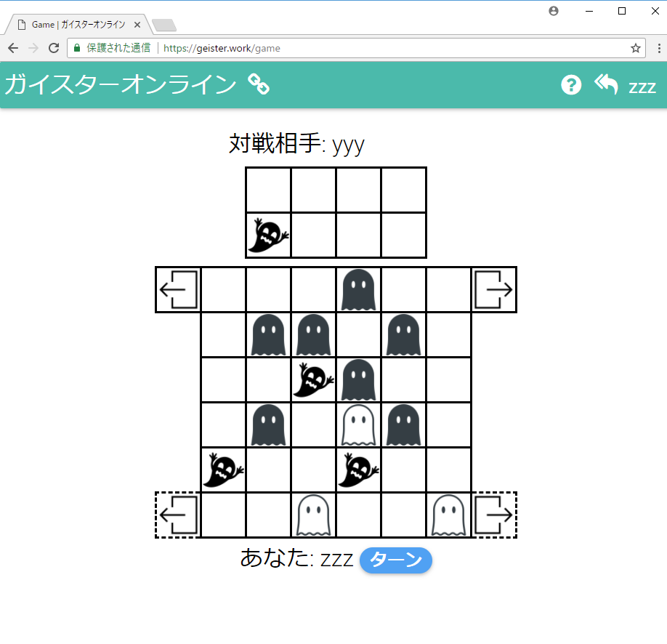Open the browser three-dot menu
This screenshot has width=667, height=644.
point(659,48)
